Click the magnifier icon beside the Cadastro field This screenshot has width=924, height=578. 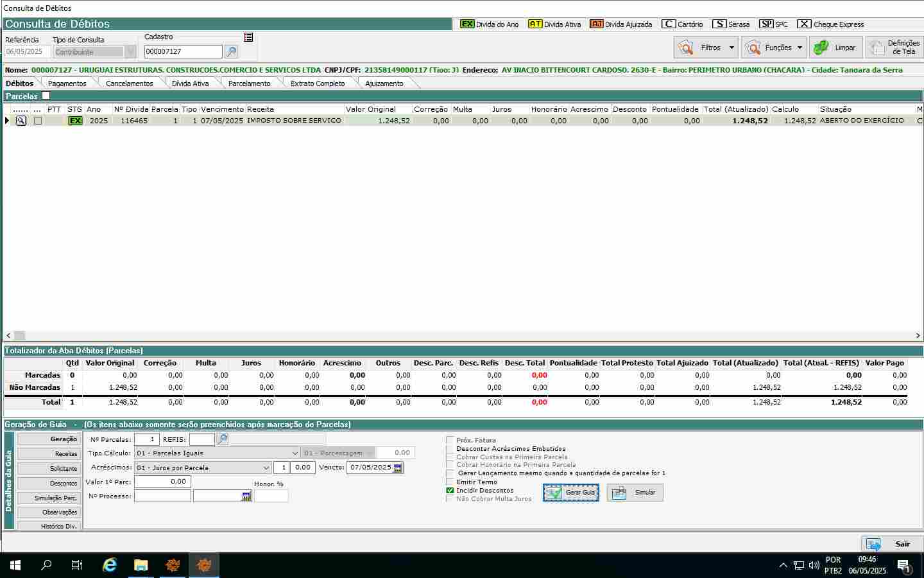coord(231,51)
